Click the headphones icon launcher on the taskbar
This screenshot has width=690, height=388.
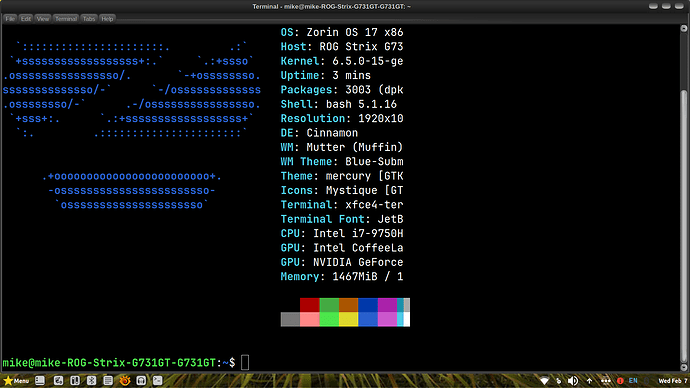141,381
